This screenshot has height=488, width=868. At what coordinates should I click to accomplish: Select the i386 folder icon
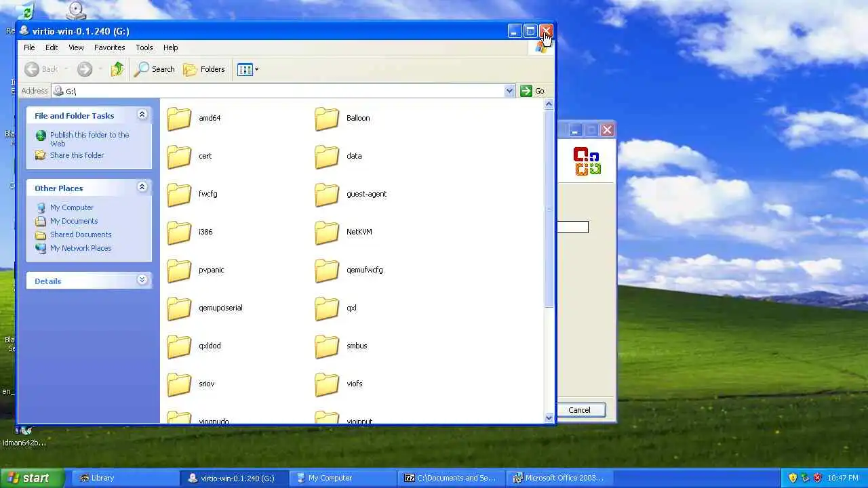180,232
